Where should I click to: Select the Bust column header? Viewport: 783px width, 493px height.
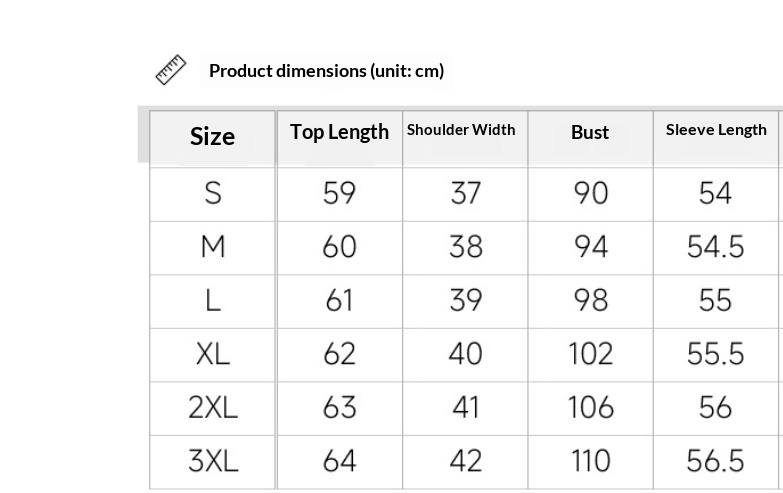click(590, 133)
